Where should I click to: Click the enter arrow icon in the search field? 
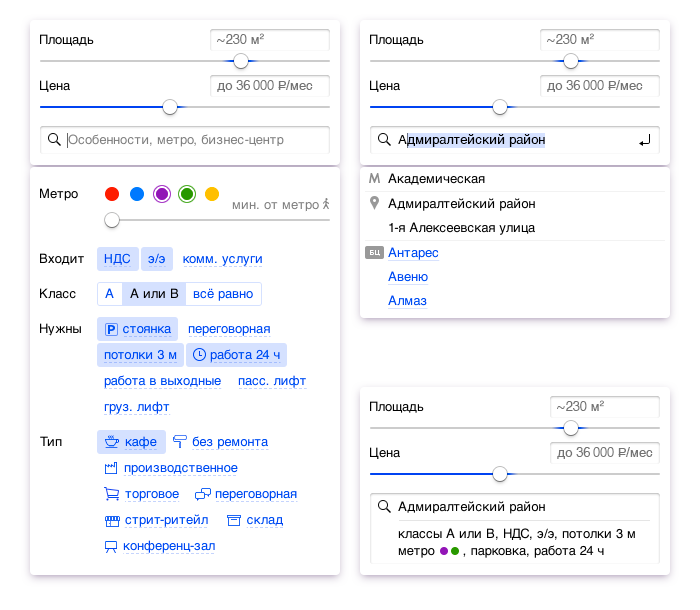pyautogui.click(x=645, y=140)
